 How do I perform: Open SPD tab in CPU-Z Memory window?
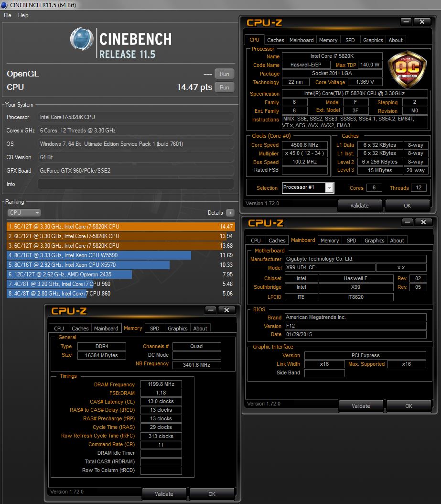pos(154,329)
